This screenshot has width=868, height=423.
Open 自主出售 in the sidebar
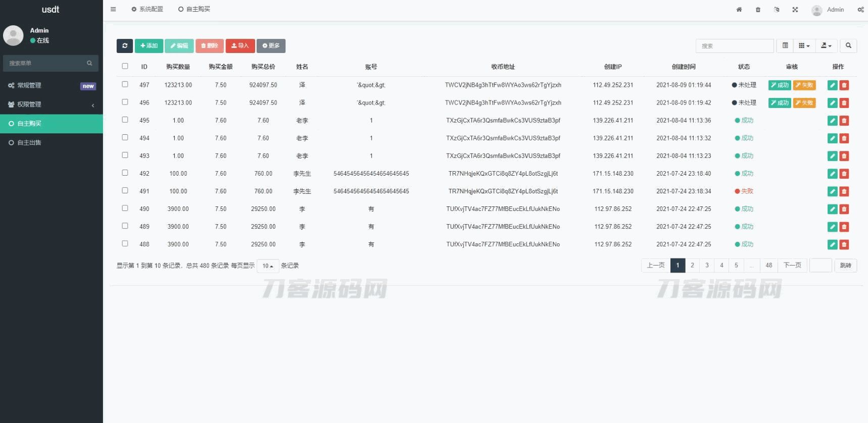pyautogui.click(x=29, y=143)
